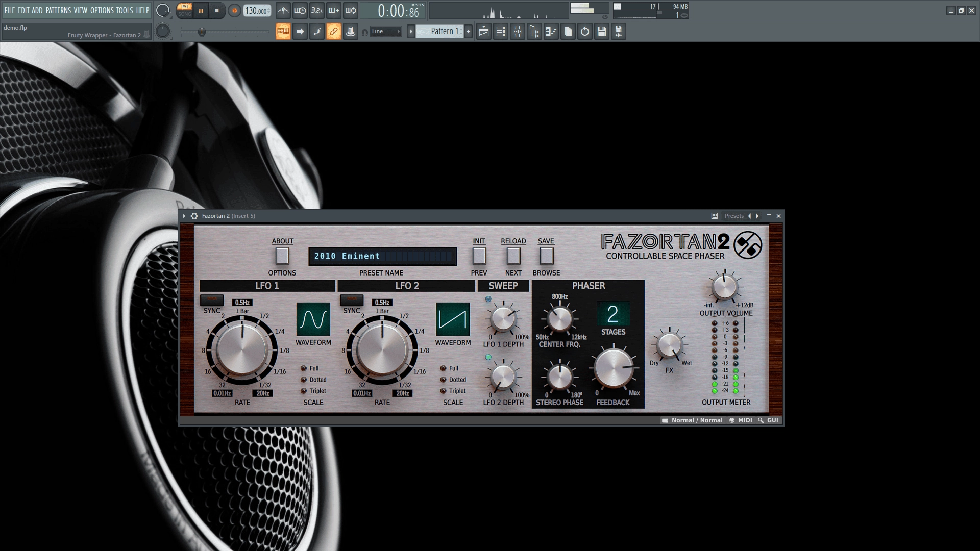Toggle the 3-2-1 countdown before recording
The height and width of the screenshot is (551, 980).
pyautogui.click(x=317, y=10)
